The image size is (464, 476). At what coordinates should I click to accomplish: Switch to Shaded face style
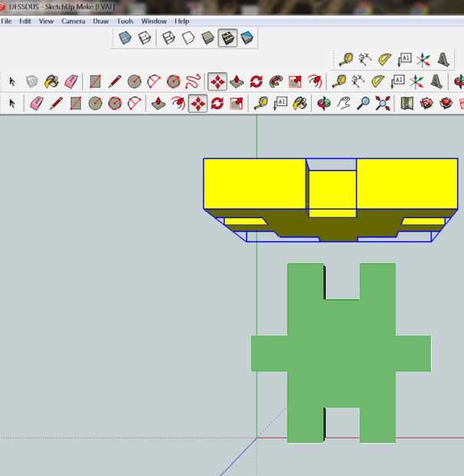pyautogui.click(x=208, y=38)
